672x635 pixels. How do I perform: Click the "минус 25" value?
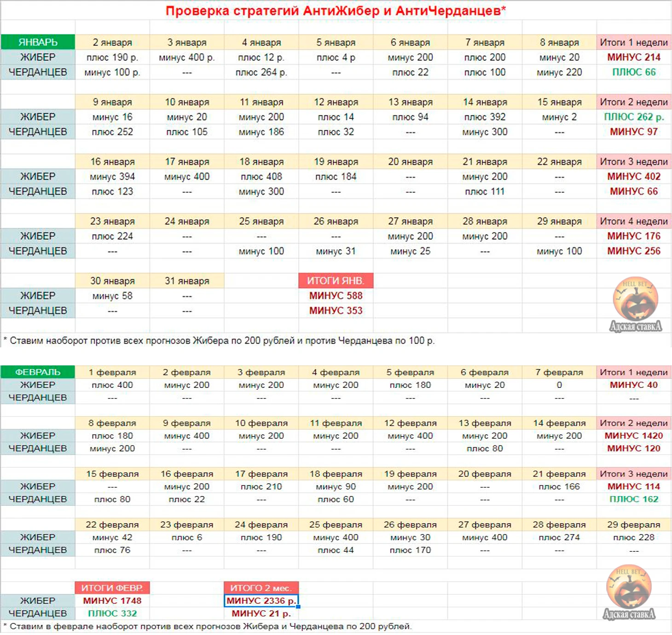click(x=410, y=251)
